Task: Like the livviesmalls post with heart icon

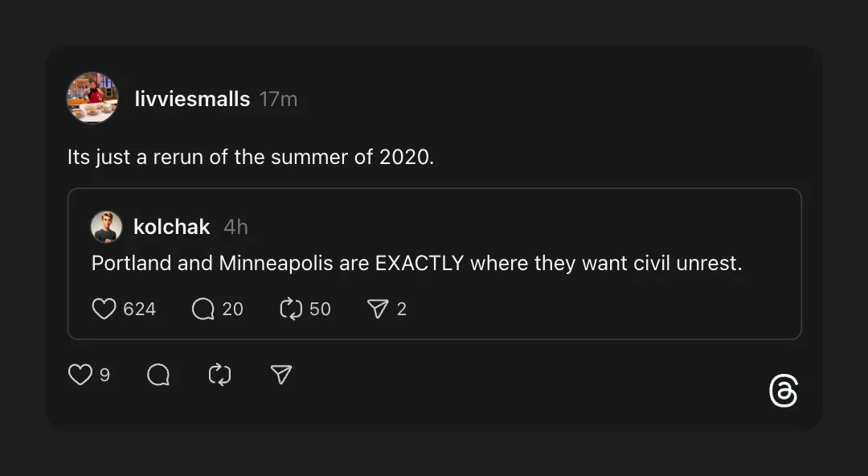Action: pyautogui.click(x=80, y=375)
